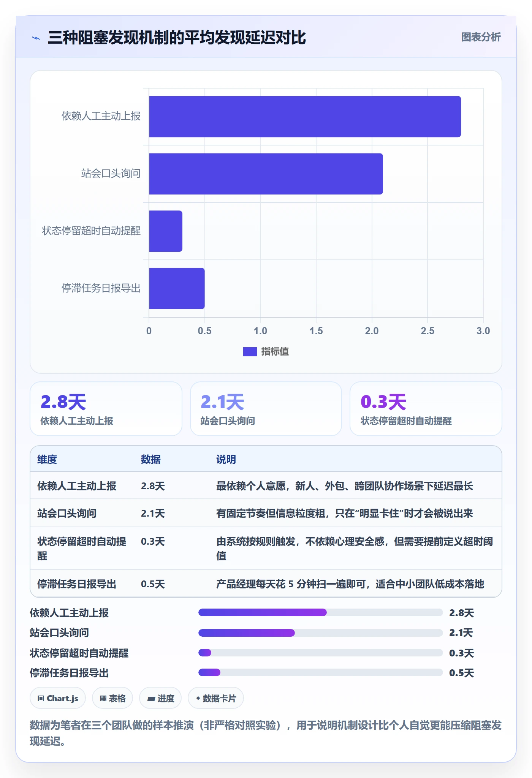Viewport: 532px width, 778px height.
Task: Click table cell 站会口头询问
Action: click(67, 513)
